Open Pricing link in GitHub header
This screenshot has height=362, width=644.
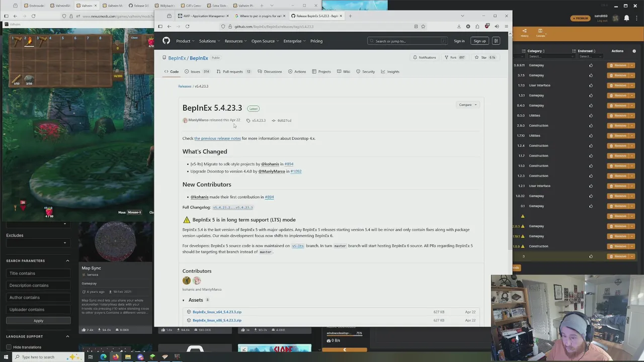(x=316, y=41)
